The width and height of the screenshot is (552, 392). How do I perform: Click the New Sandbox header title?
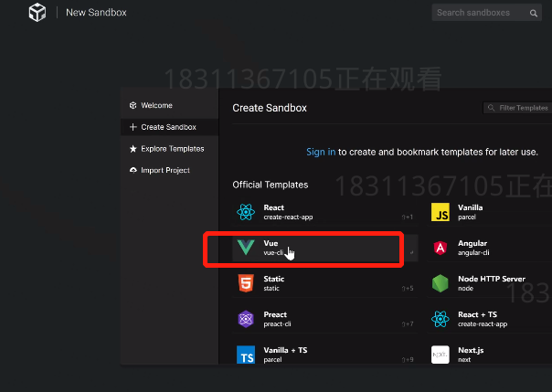point(96,13)
